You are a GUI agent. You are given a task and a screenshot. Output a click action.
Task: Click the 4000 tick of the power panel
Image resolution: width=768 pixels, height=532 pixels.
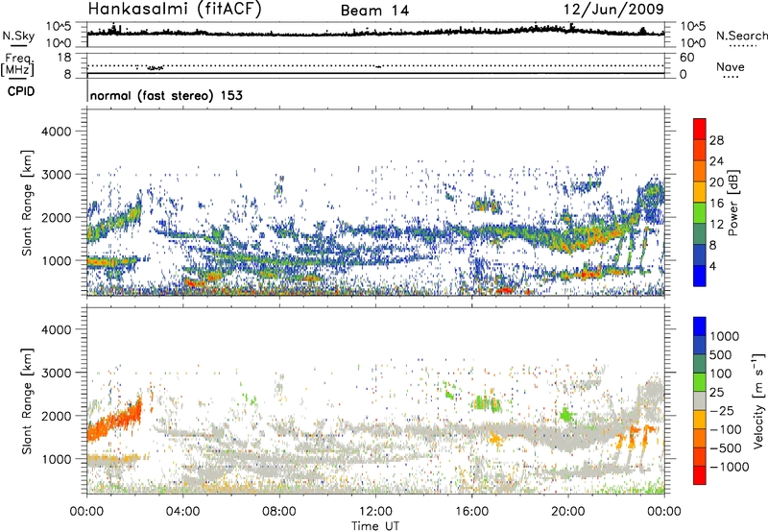tap(56, 132)
